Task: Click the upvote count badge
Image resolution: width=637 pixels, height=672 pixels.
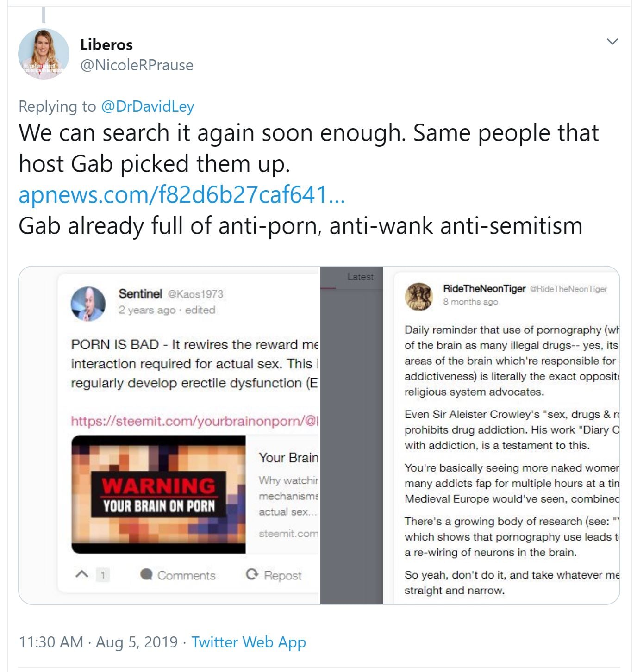Action: [x=102, y=575]
